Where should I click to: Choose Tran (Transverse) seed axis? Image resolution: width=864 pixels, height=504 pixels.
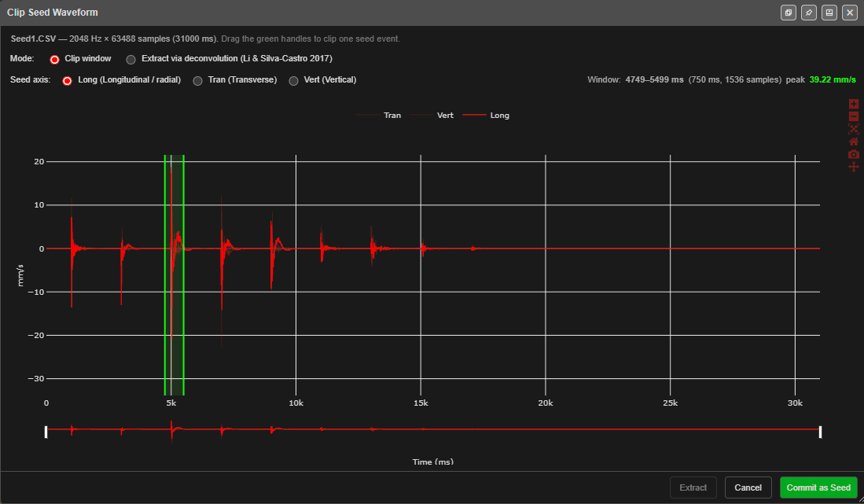tap(198, 80)
